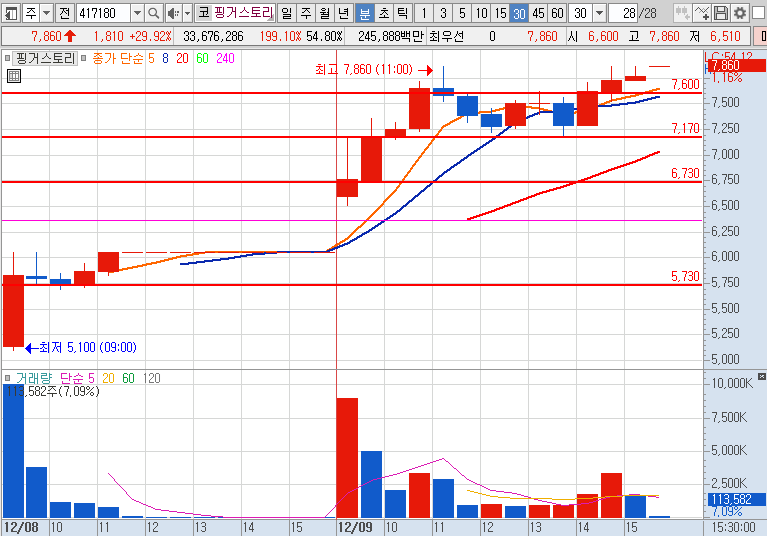
Task: Click the blue 113,582 volume tag
Action: (736, 499)
